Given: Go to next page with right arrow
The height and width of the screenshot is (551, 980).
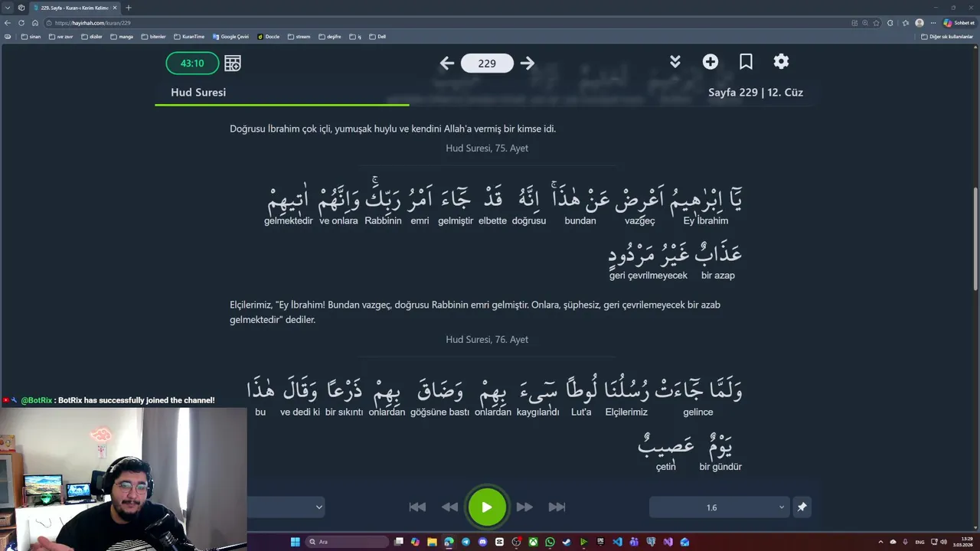Looking at the screenshot, I should tap(527, 64).
